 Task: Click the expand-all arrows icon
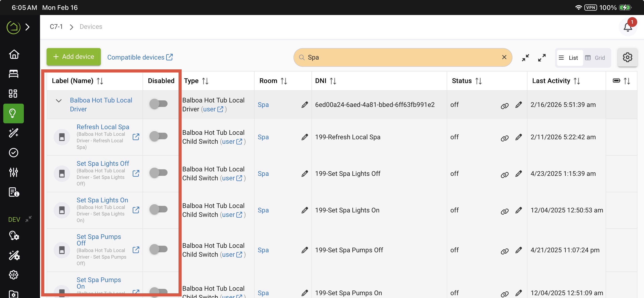pyautogui.click(x=542, y=58)
